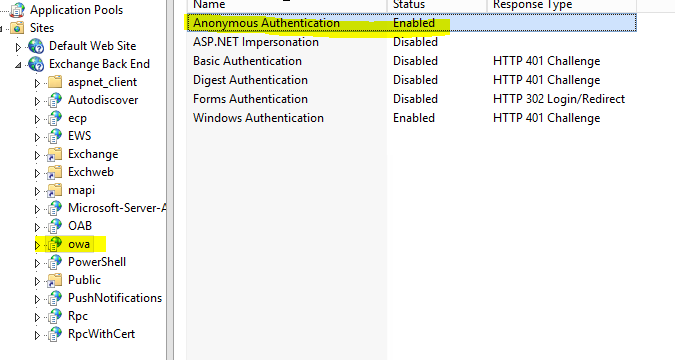The image size is (675, 360).
Task: Expand the owa tree node
Action: click(37, 245)
